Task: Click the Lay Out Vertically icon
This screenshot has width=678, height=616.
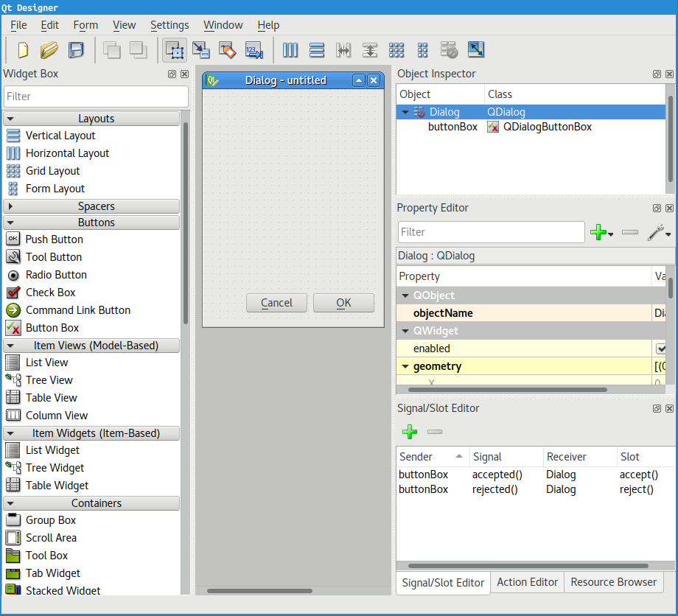Action: [x=317, y=50]
